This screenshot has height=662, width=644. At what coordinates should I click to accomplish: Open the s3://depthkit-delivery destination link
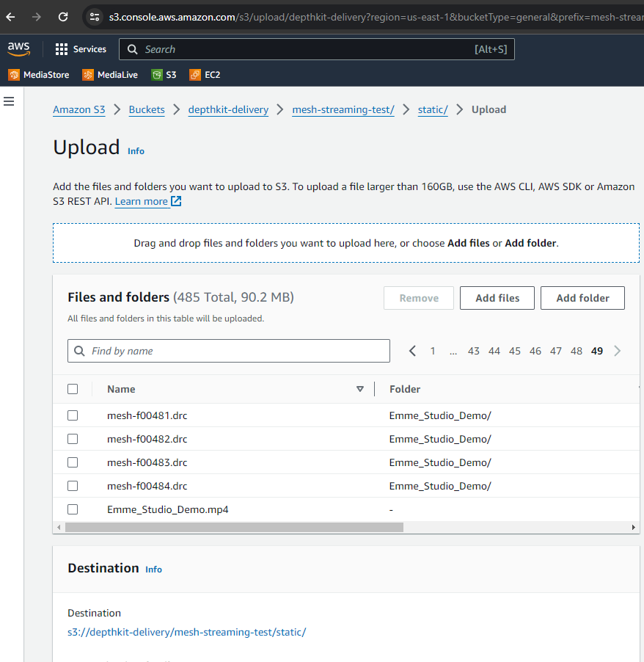[187, 632]
